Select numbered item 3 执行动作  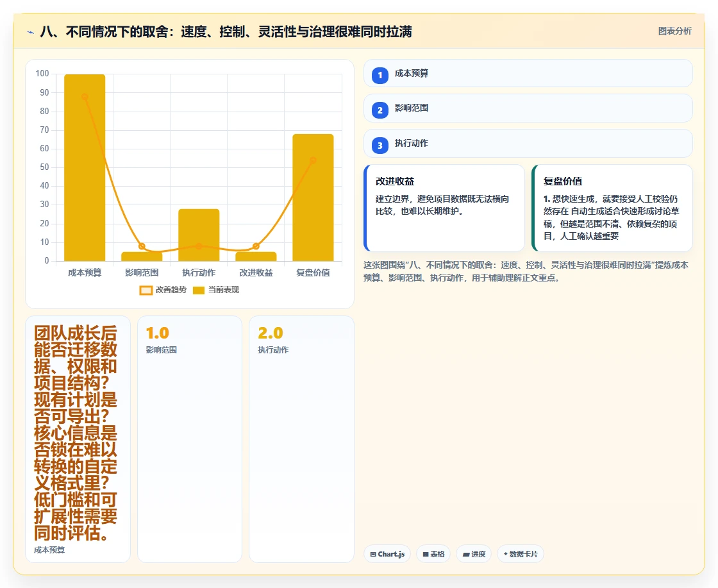click(528, 144)
